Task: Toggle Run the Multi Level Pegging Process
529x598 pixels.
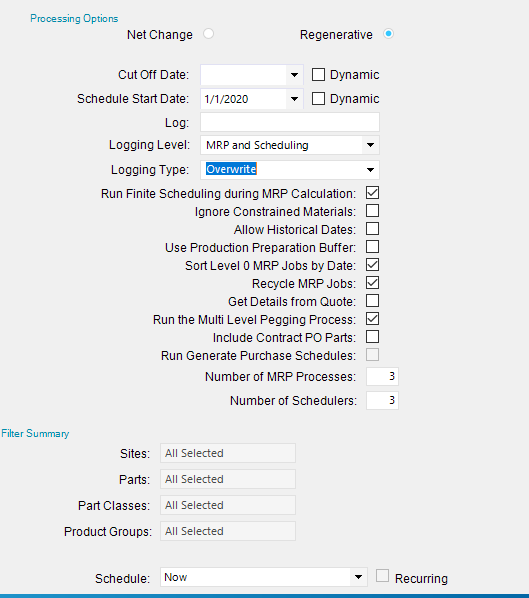Action: [372, 319]
